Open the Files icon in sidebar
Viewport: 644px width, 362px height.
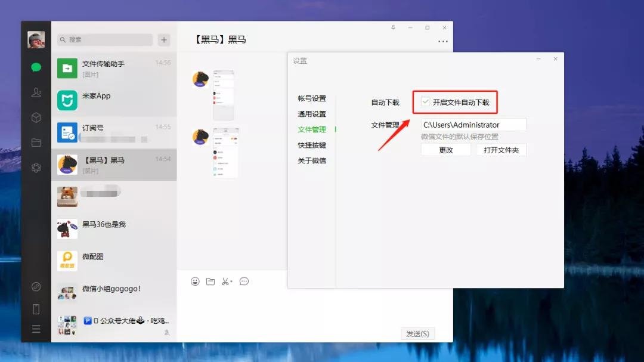tap(36, 143)
